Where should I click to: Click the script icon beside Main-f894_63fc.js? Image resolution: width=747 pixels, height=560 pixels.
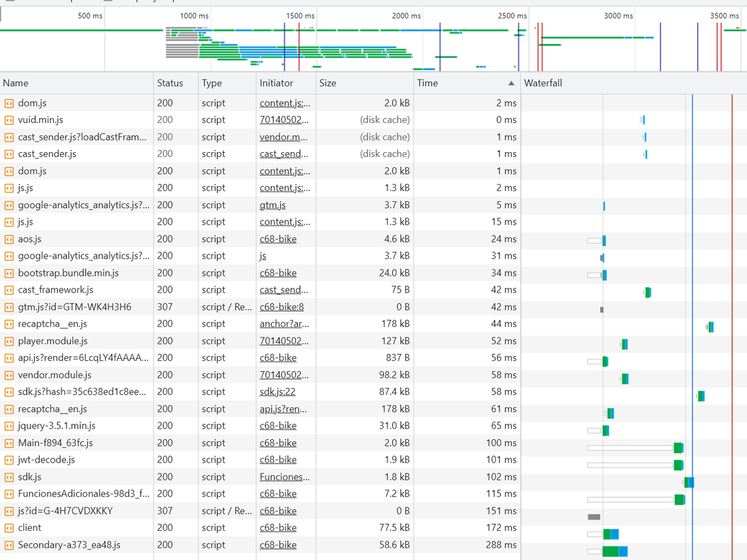click(9, 443)
